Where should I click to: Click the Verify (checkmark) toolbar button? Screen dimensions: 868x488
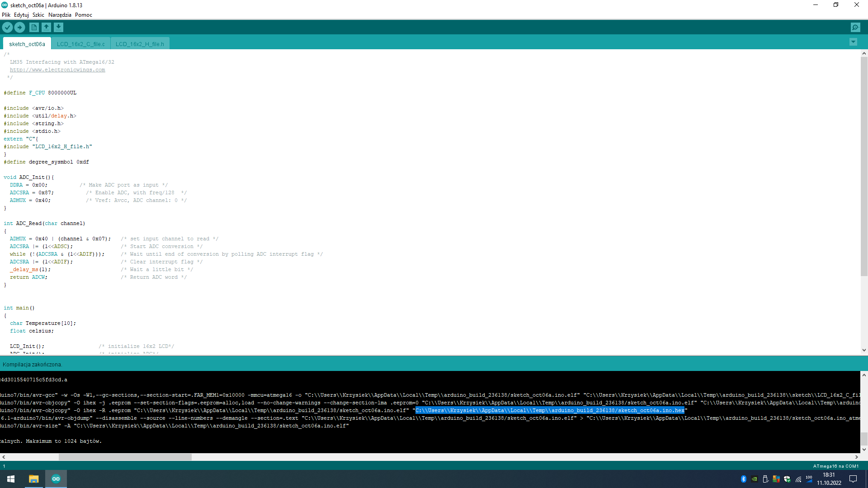[x=7, y=28]
